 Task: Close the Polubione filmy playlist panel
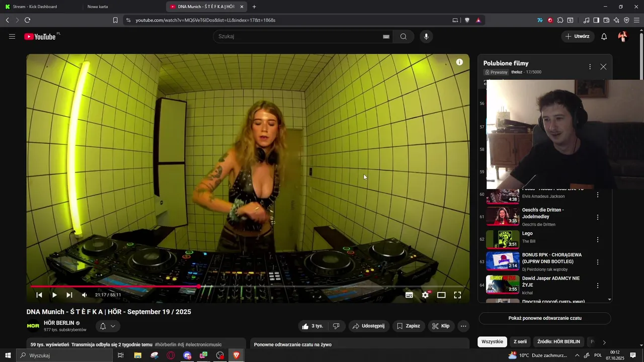(x=603, y=66)
